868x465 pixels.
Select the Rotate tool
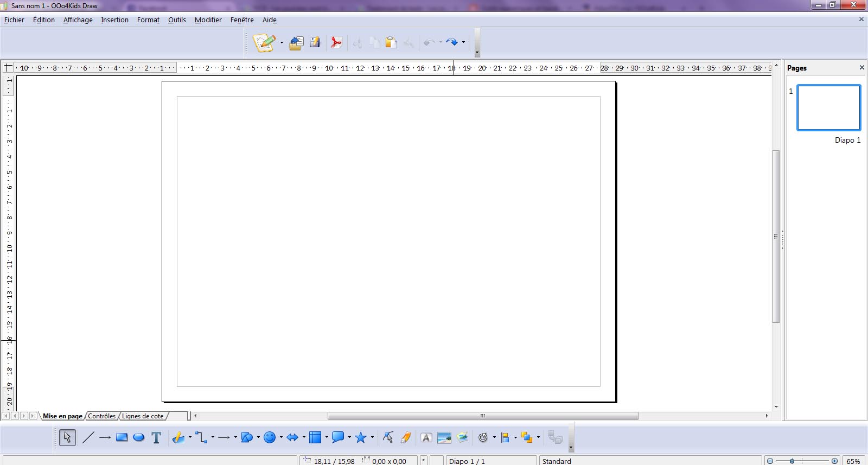coord(483,437)
